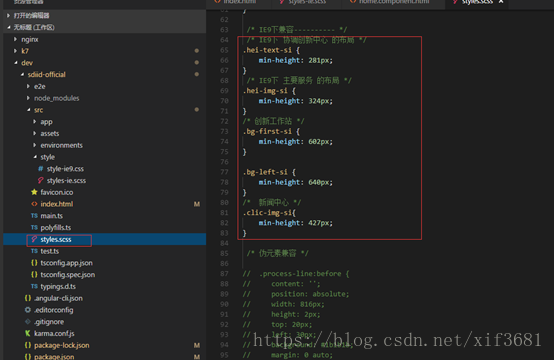Expand the app folder
The width and height of the screenshot is (554, 360).
pyautogui.click(x=35, y=122)
